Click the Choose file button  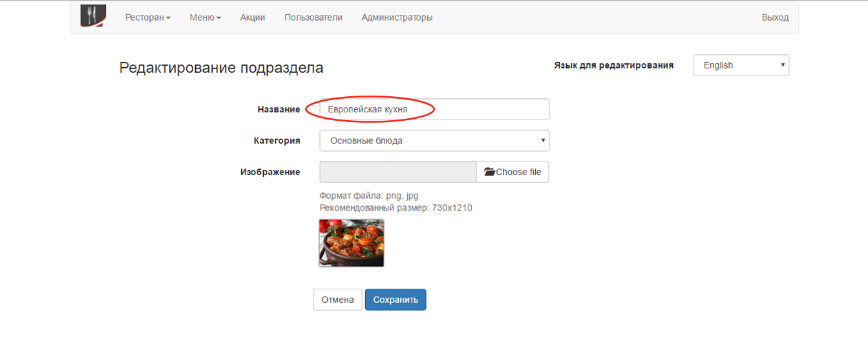point(513,172)
